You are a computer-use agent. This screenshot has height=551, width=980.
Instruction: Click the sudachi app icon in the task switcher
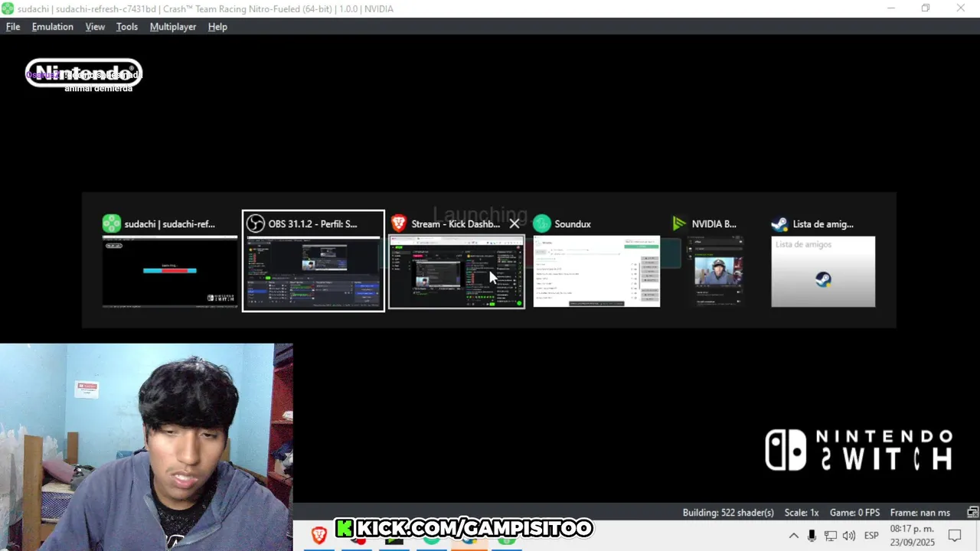112,223
